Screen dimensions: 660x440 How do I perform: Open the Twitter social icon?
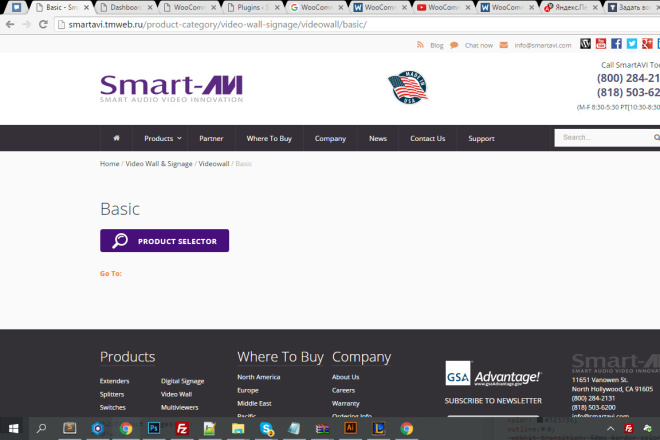pyautogui.click(x=632, y=43)
